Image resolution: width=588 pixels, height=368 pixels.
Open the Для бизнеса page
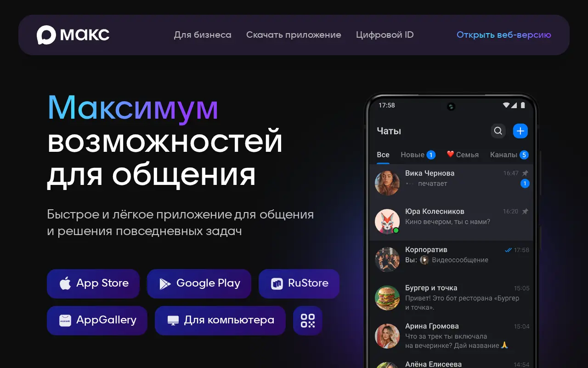tap(203, 35)
